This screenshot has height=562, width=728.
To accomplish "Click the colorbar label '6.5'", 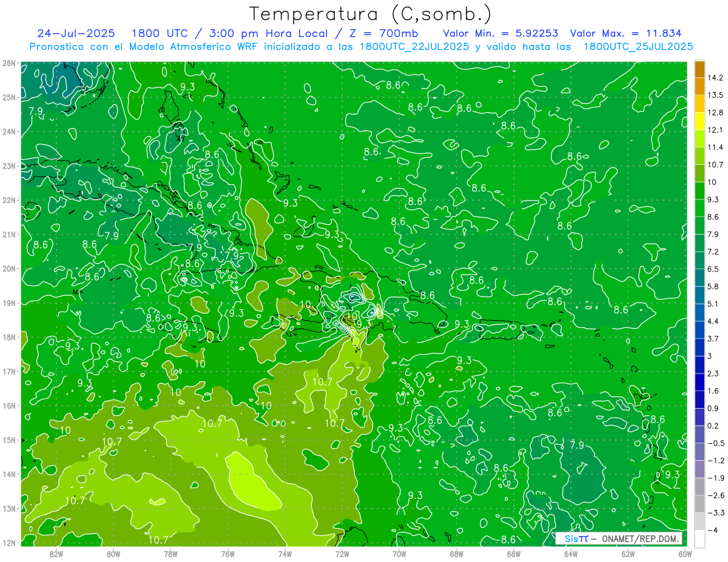I will [x=714, y=269].
